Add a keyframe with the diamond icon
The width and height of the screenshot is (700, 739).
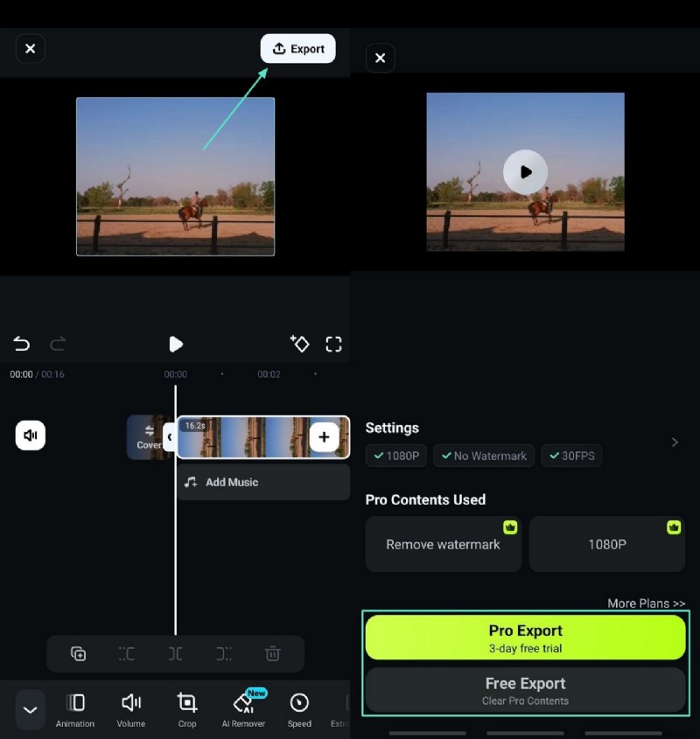300,344
